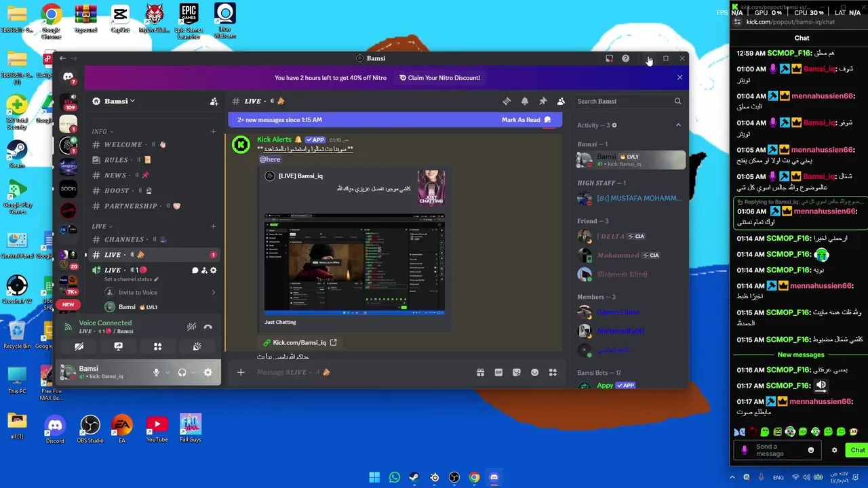
Task: Open apps launcher in message bar
Action: [553, 372]
